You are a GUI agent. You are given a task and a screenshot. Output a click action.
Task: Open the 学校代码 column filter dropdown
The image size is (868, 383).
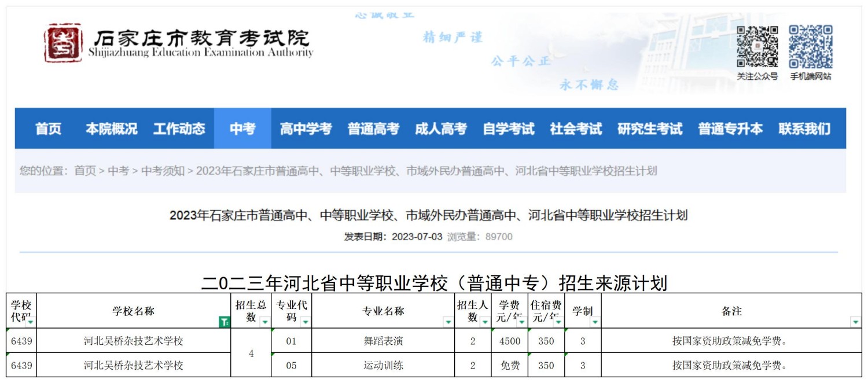(x=30, y=322)
